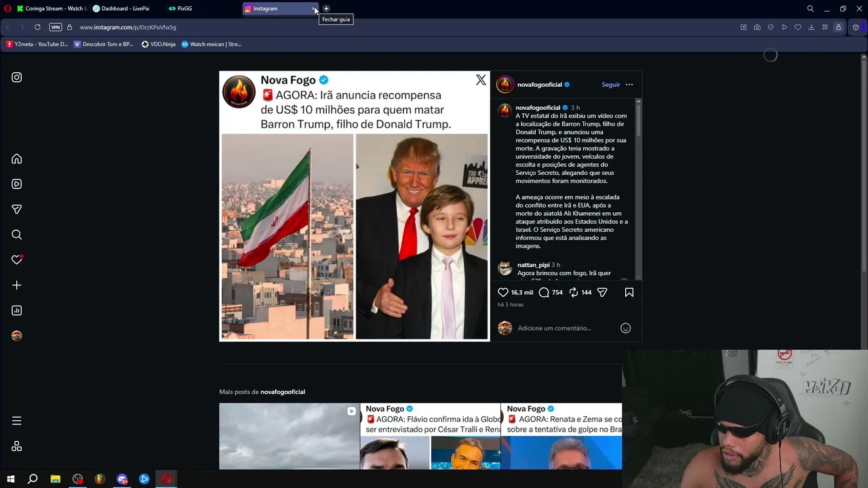Viewport: 868px width, 488px height.
Task: Open Instagram Home feed in sidebar
Action: point(17,159)
